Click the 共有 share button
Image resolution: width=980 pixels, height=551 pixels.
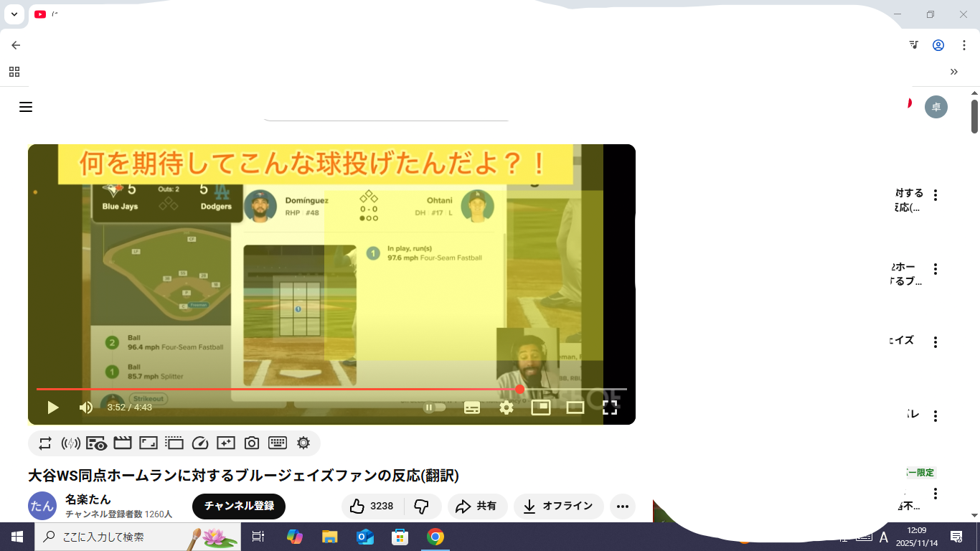click(478, 507)
